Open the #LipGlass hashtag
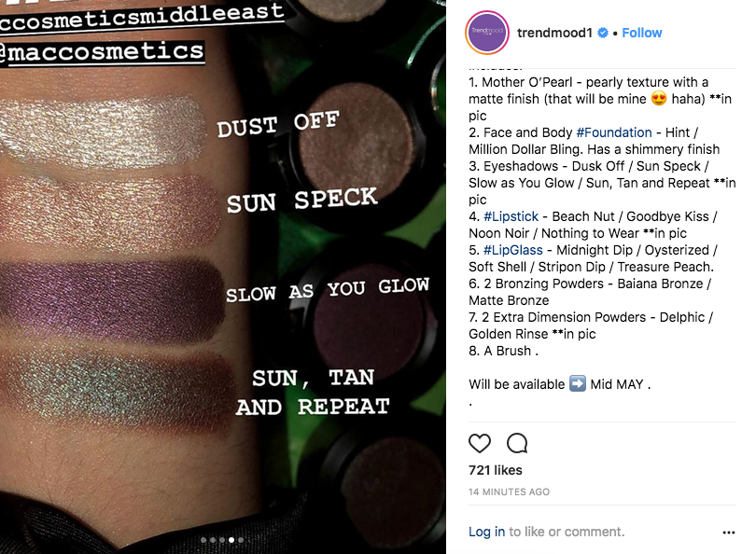 coord(514,250)
